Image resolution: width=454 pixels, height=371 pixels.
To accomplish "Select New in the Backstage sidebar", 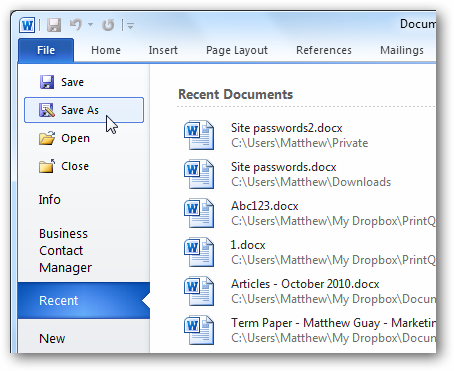I will 52,339.
